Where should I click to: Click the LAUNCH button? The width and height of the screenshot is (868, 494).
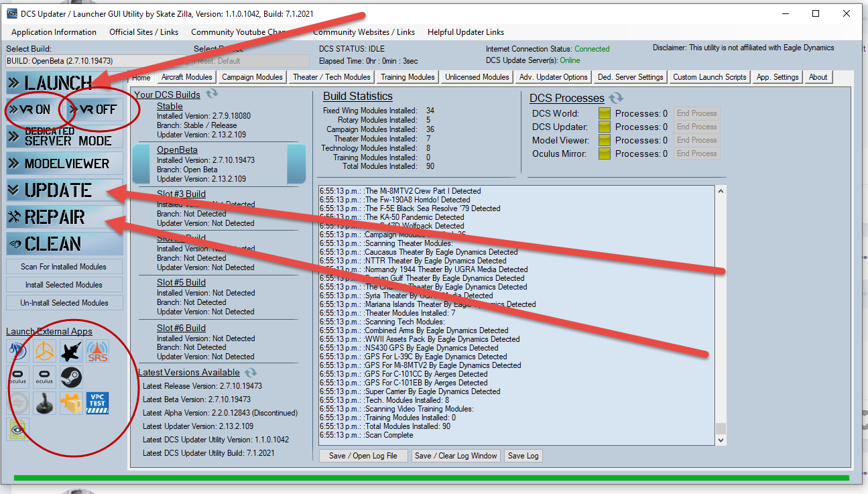point(64,83)
